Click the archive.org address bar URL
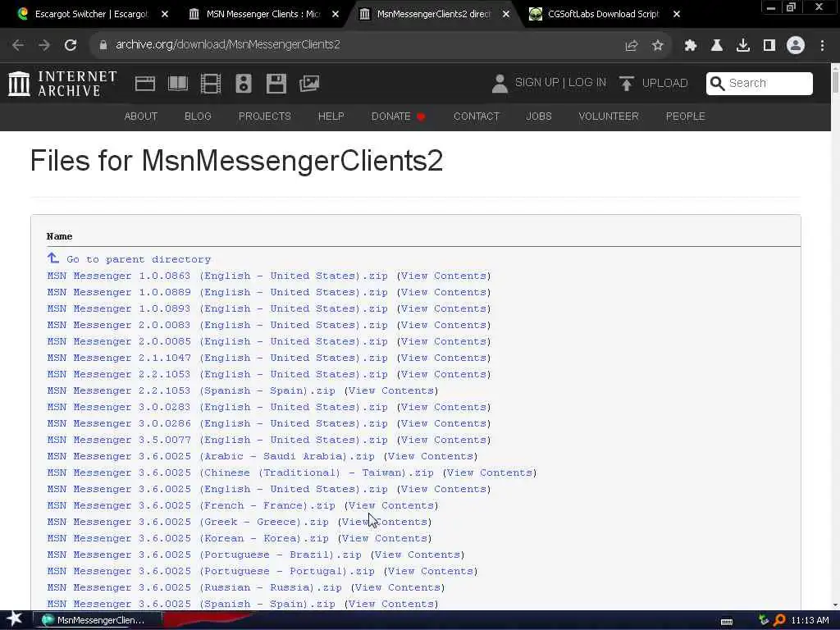The image size is (840, 630). click(x=228, y=45)
